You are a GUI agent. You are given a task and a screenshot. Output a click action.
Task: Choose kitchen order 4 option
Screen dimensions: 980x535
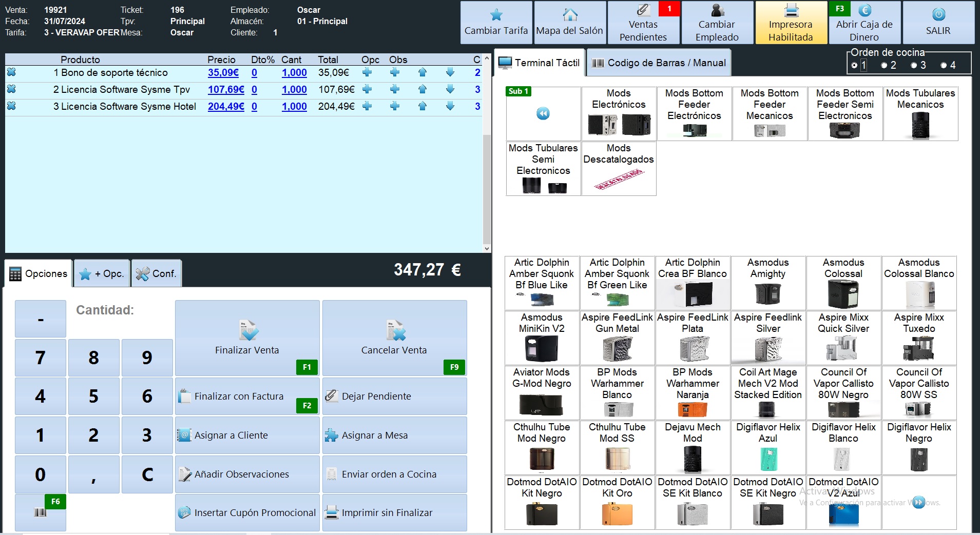[944, 66]
